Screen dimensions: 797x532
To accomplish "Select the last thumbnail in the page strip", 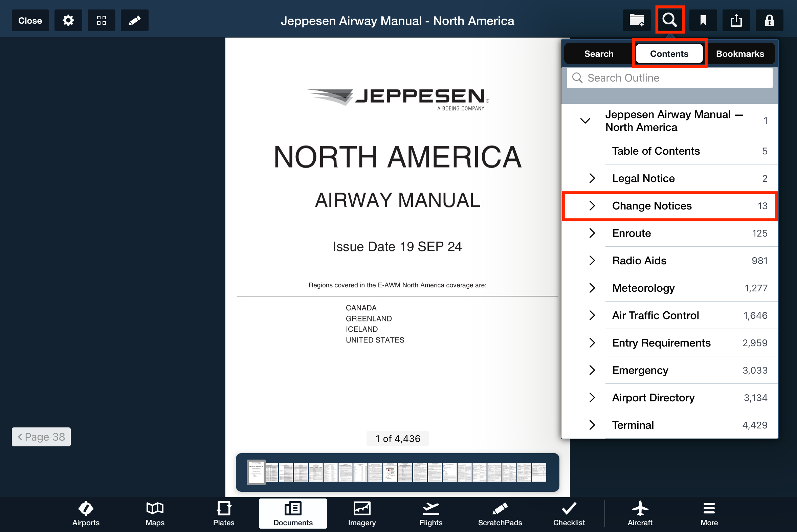I will pyautogui.click(x=539, y=472).
